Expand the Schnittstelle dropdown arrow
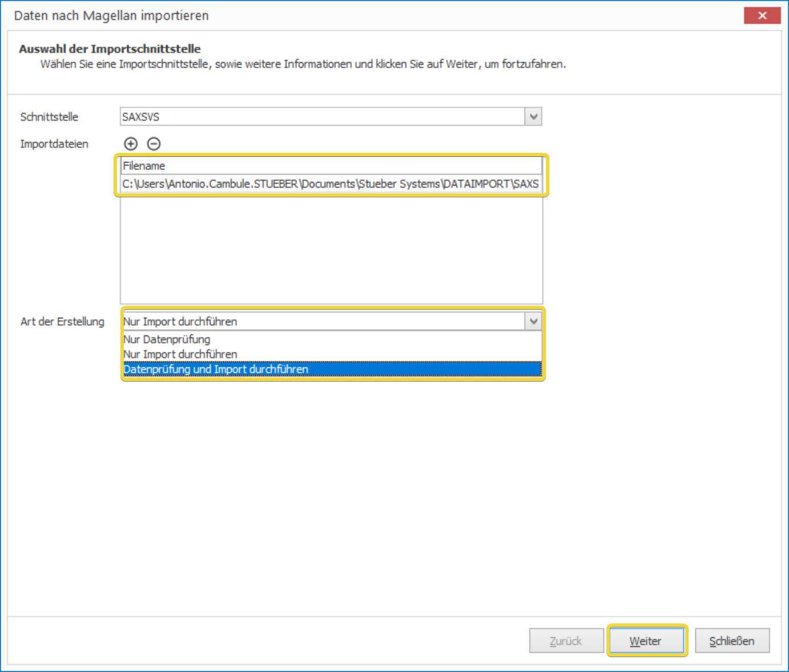Viewport: 789px width, 672px height. click(533, 116)
